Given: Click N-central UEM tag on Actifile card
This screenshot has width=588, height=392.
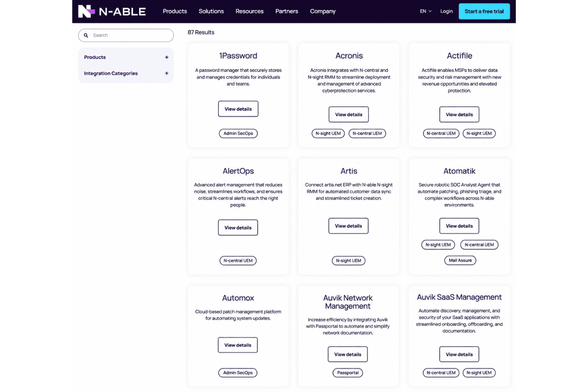Looking at the screenshot, I should [x=441, y=133].
